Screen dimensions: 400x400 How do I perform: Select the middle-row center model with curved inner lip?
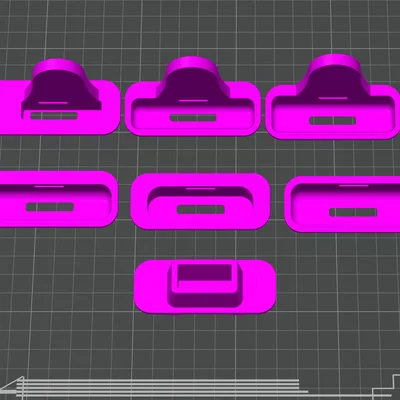200,201
